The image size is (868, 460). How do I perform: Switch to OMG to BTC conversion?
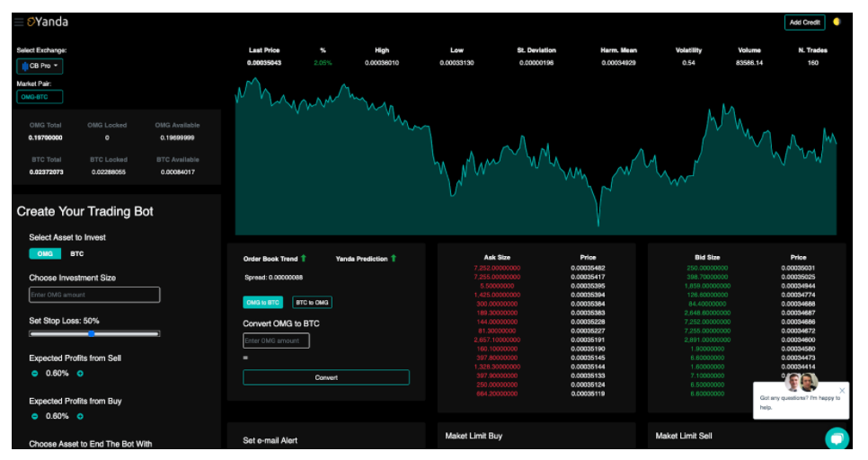coord(262,302)
